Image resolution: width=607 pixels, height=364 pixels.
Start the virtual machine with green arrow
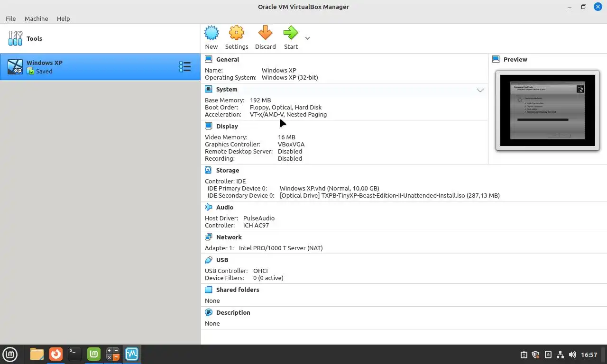(291, 33)
